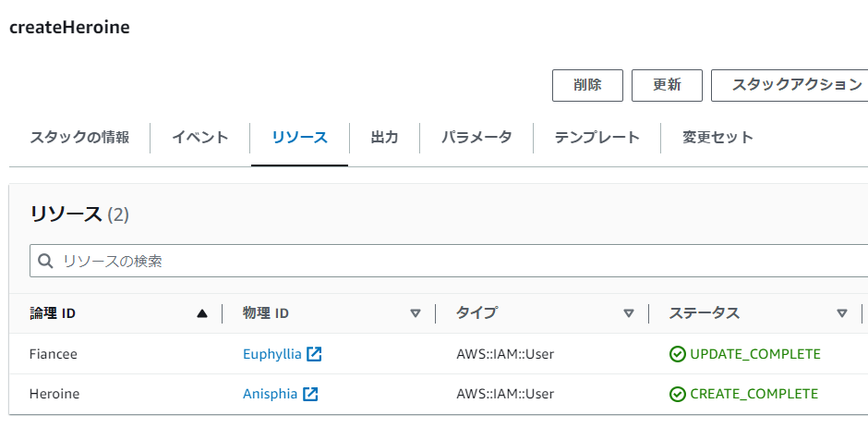Click the external link icon beside Anisphia

pos(310,394)
